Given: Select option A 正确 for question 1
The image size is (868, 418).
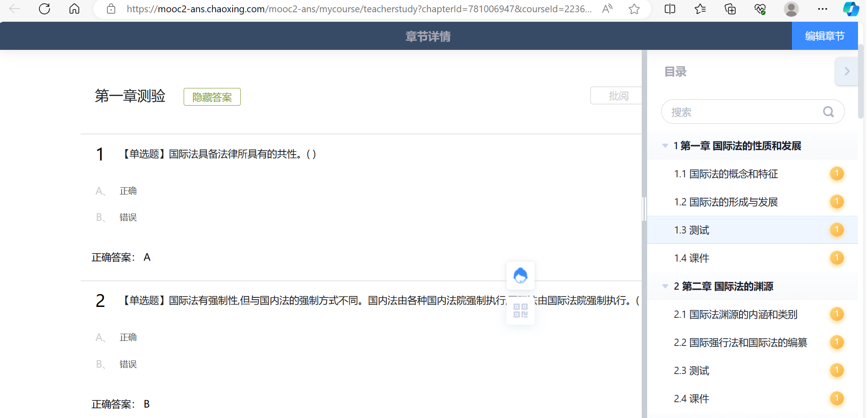Looking at the screenshot, I should 128,191.
